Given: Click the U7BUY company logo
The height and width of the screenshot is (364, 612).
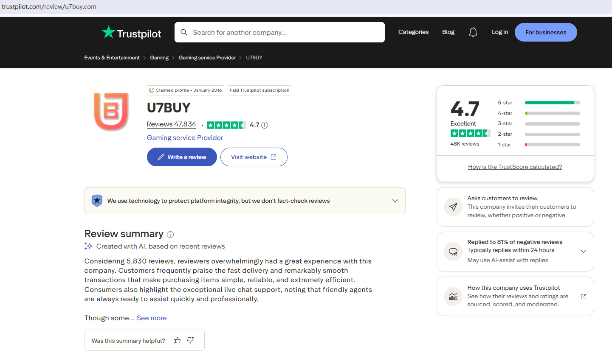Looking at the screenshot, I should pos(111,111).
